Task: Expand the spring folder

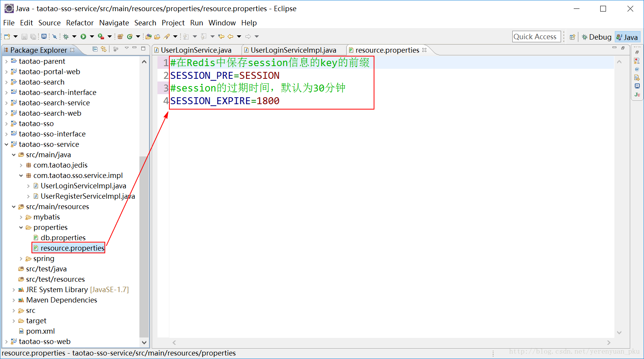Action: pyautogui.click(x=21, y=259)
